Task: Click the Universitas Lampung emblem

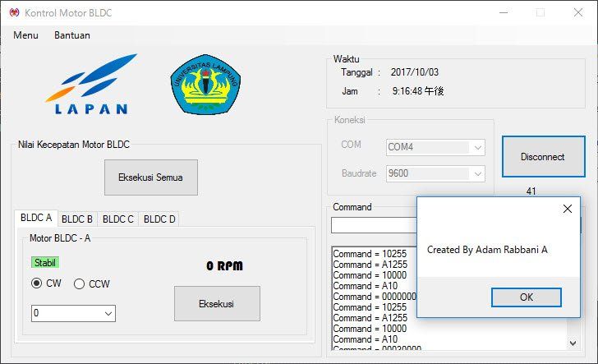Action: click(x=205, y=85)
